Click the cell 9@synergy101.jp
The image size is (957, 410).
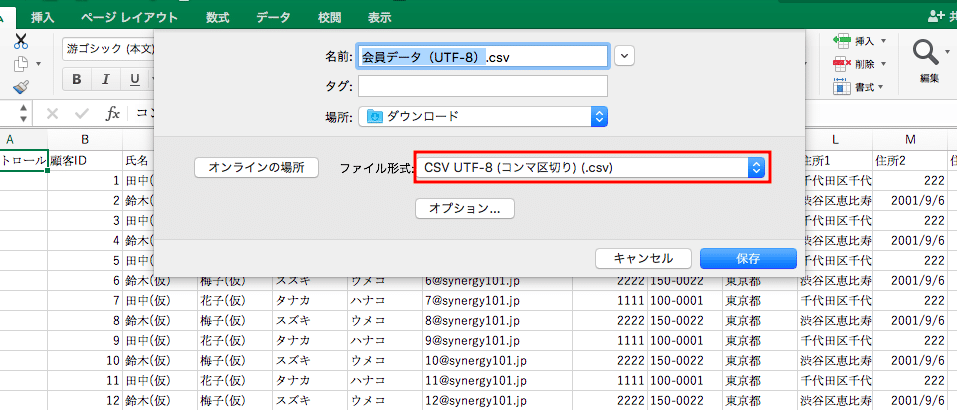point(497,340)
